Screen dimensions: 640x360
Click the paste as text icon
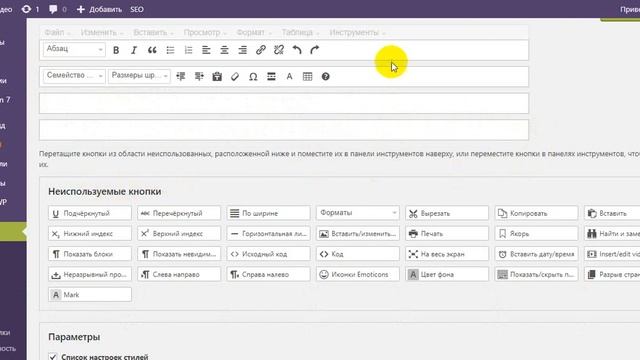(217, 76)
